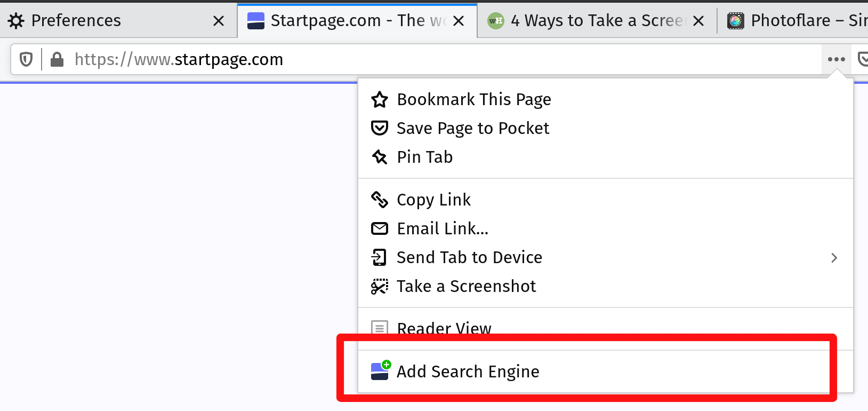Click the tracking protection shield icon
The height and width of the screenshot is (411, 868).
(x=26, y=59)
